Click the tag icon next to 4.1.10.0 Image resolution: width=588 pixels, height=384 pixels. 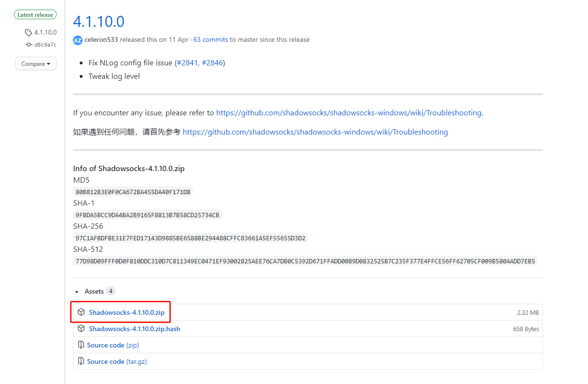click(28, 33)
